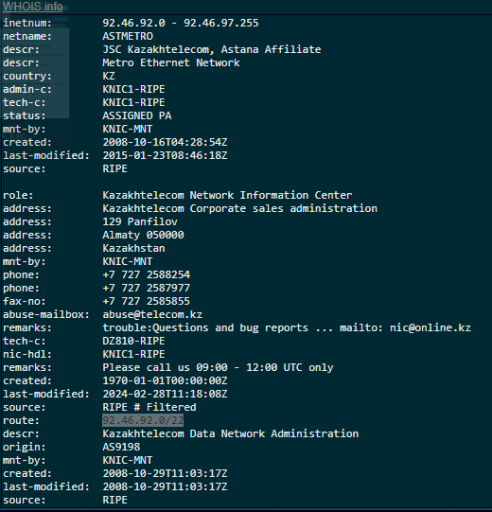
Task: Click the role Kazakhtelecom Network Information Center
Action: click(x=227, y=195)
